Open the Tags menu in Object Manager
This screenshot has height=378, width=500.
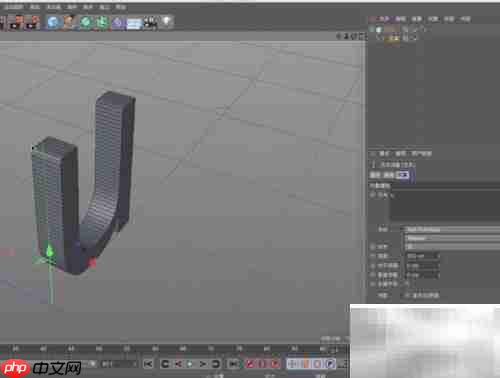tap(449, 19)
